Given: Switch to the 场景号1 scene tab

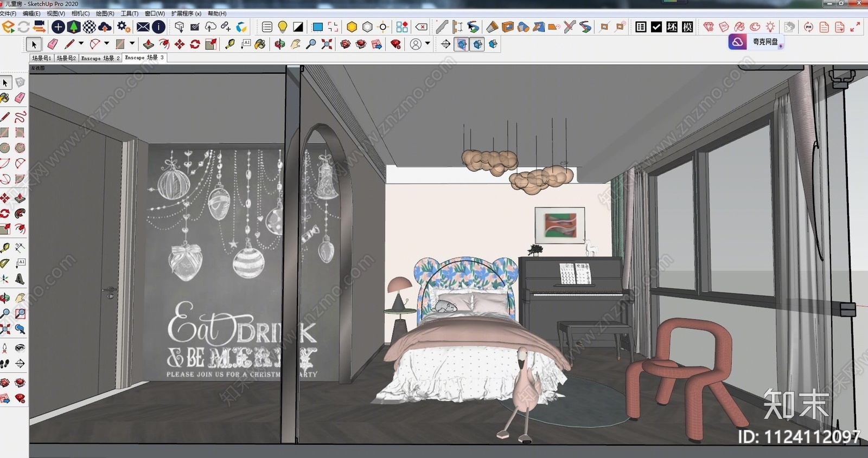Looking at the screenshot, I should click(42, 58).
